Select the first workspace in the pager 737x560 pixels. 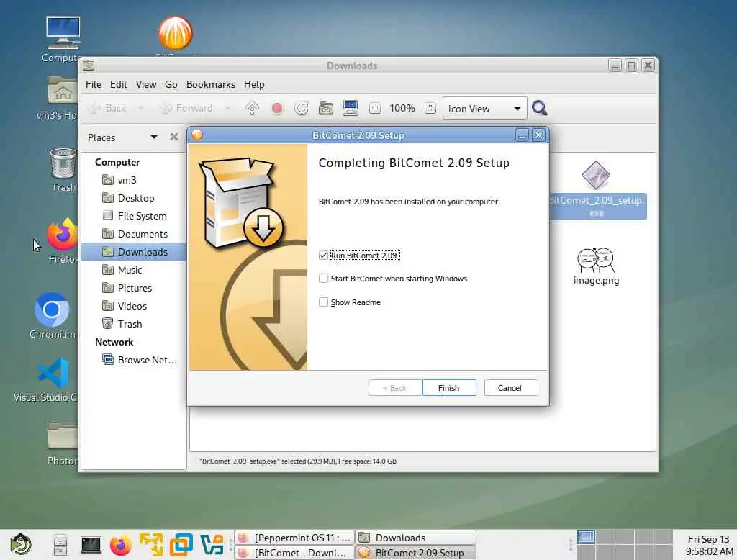coord(586,536)
